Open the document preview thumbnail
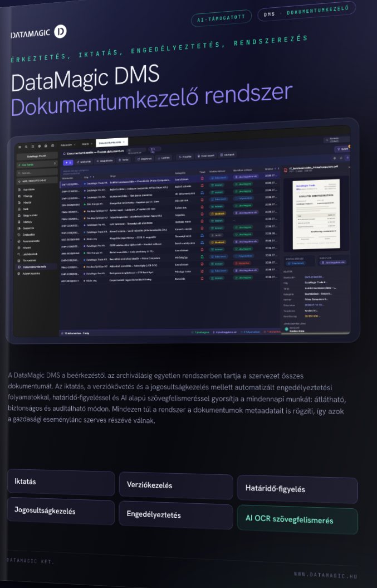The height and width of the screenshot is (588, 377). 317,214
